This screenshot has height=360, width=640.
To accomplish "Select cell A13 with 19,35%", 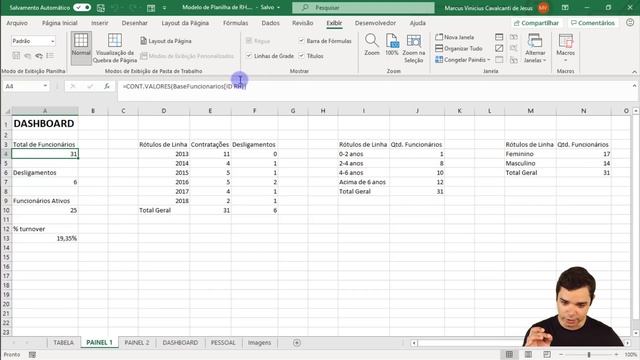I will click(45, 238).
